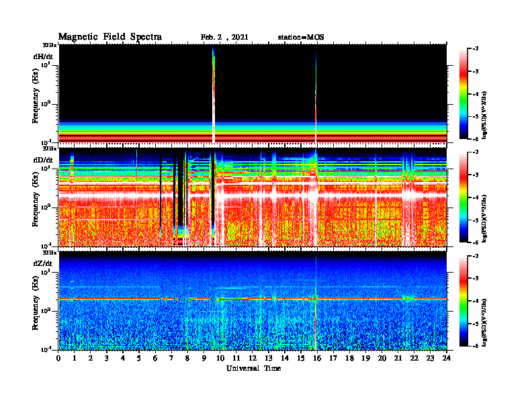The height and width of the screenshot is (411, 532).
Task: Click "Frequency (Hz)" label of dH/dt panel
Action: (36, 95)
